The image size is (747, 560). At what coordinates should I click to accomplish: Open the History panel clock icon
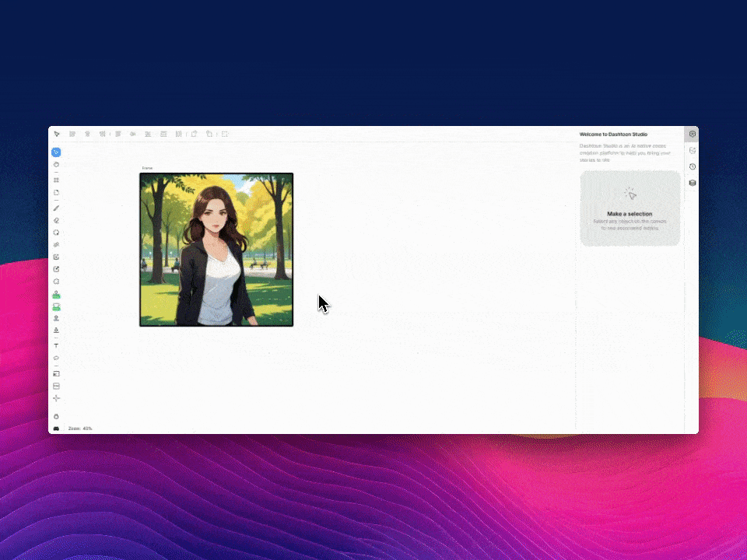(x=692, y=166)
